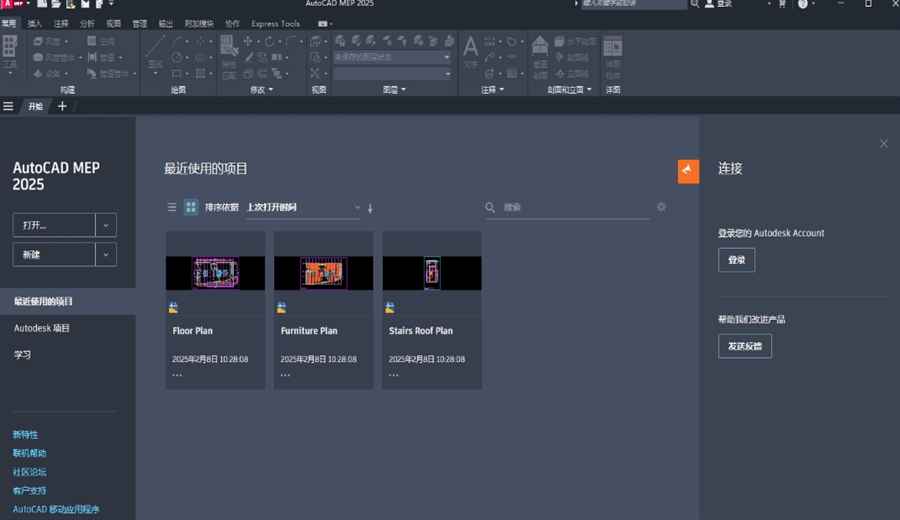900x520 pixels.
Task: Expand the 新建 button dropdown arrow
Action: point(106,254)
